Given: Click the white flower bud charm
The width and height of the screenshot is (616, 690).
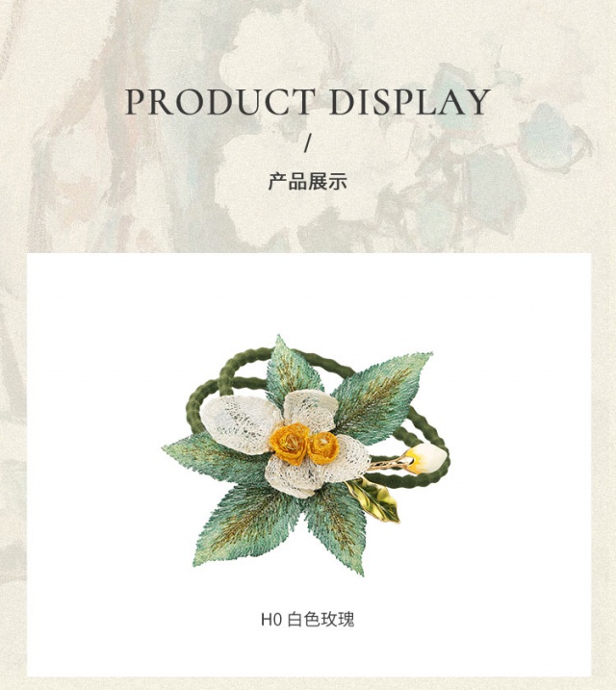Looking at the screenshot, I should (424, 458).
